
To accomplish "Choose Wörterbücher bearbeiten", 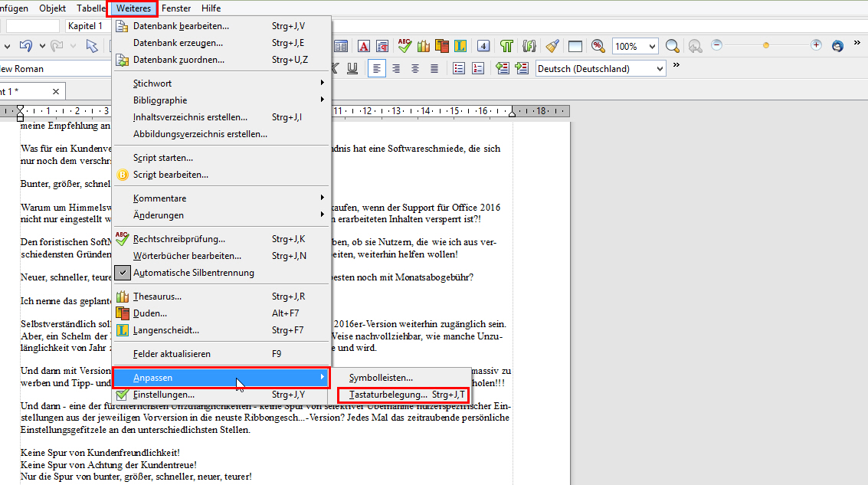I will coord(221,256).
